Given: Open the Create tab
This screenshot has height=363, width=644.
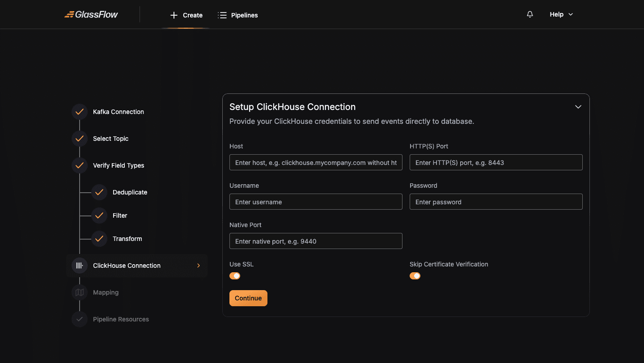Looking at the screenshot, I should point(186,15).
